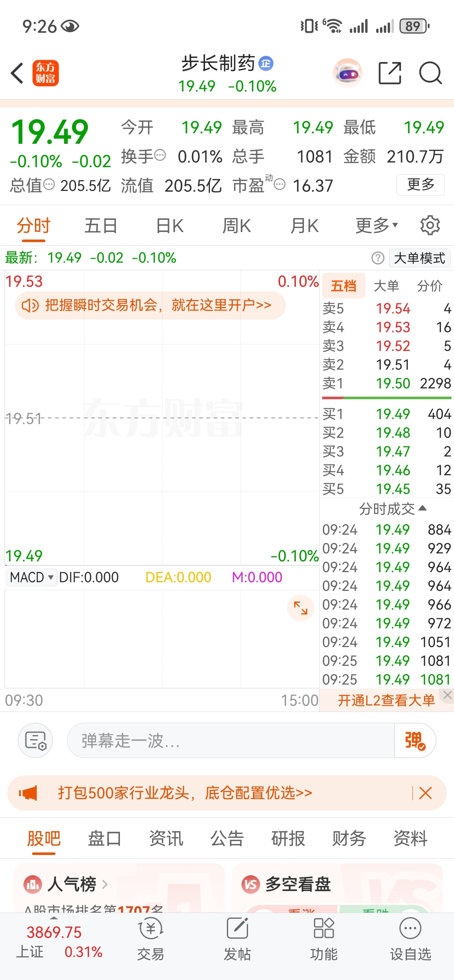Open the 多空看盘 VS icon
The height and width of the screenshot is (980, 454).
tap(251, 885)
